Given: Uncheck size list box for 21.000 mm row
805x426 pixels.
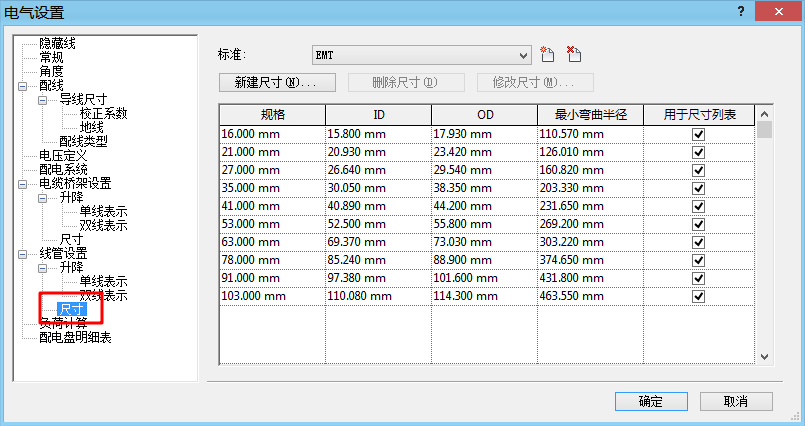Looking at the screenshot, I should pos(698,152).
